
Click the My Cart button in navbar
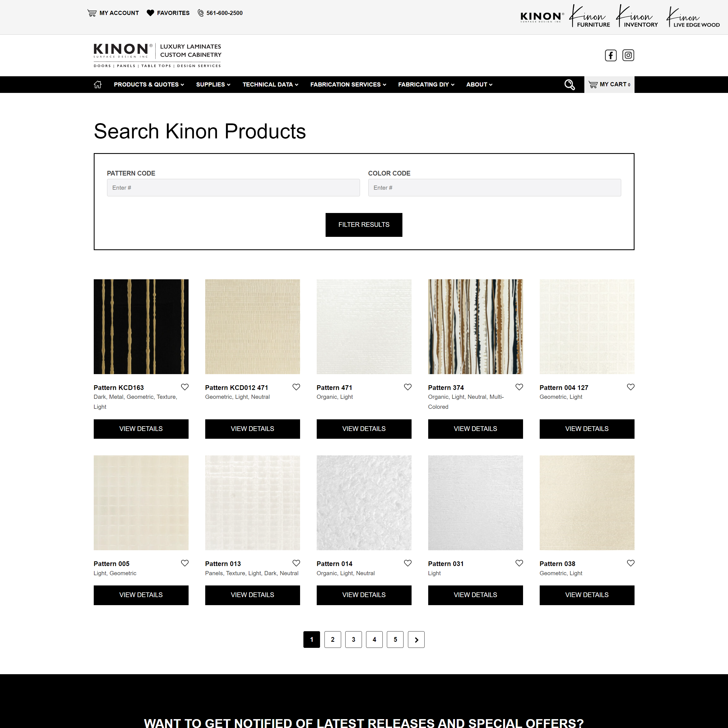pos(609,84)
